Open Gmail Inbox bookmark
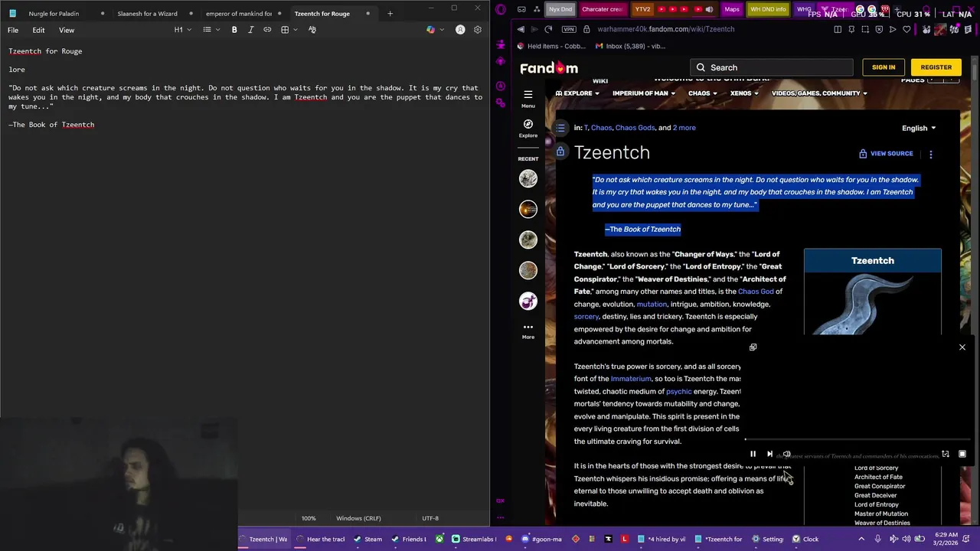 (x=631, y=46)
